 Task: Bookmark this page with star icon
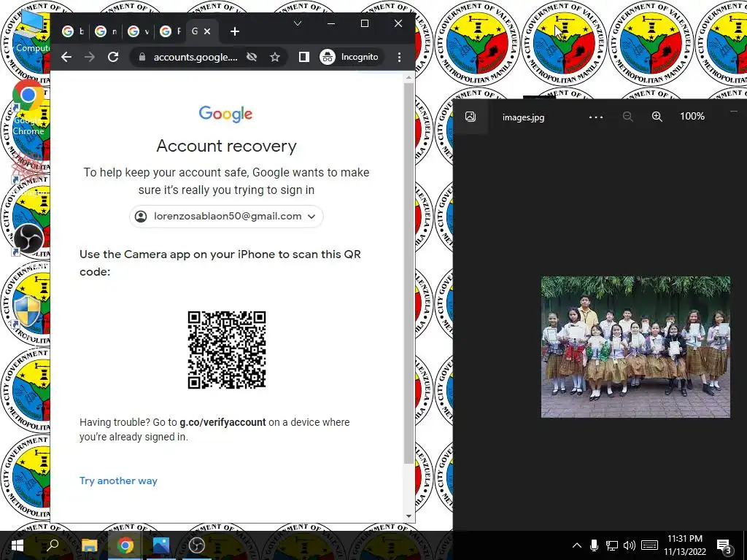tap(275, 57)
